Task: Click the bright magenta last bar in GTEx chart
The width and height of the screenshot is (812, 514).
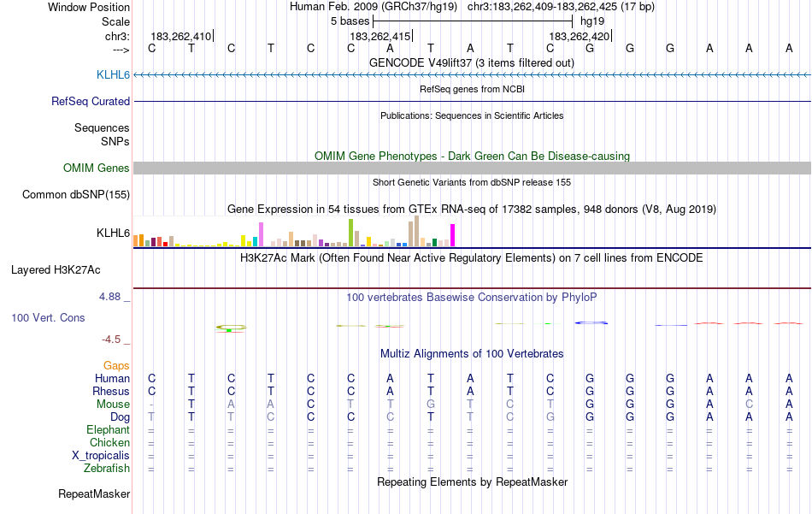Action: click(453, 235)
